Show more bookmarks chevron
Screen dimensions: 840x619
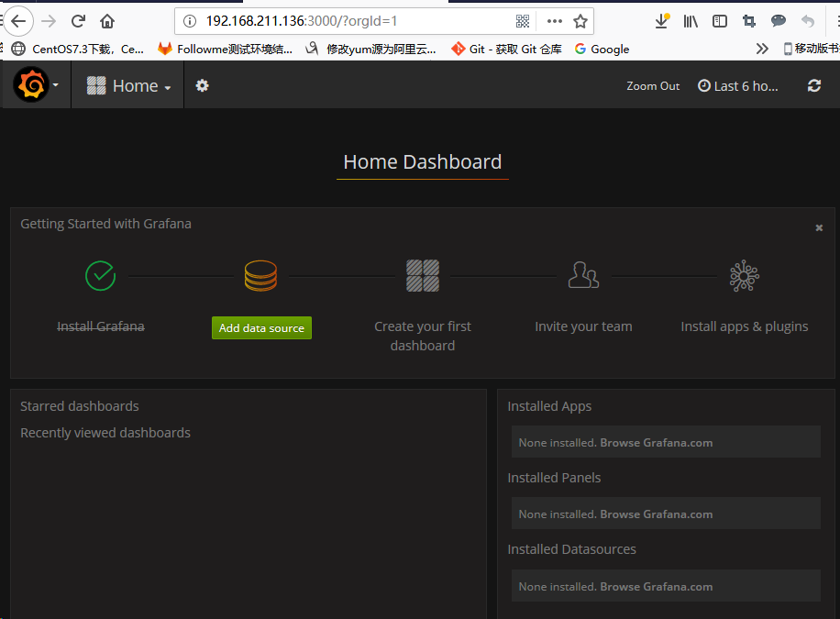point(762,50)
